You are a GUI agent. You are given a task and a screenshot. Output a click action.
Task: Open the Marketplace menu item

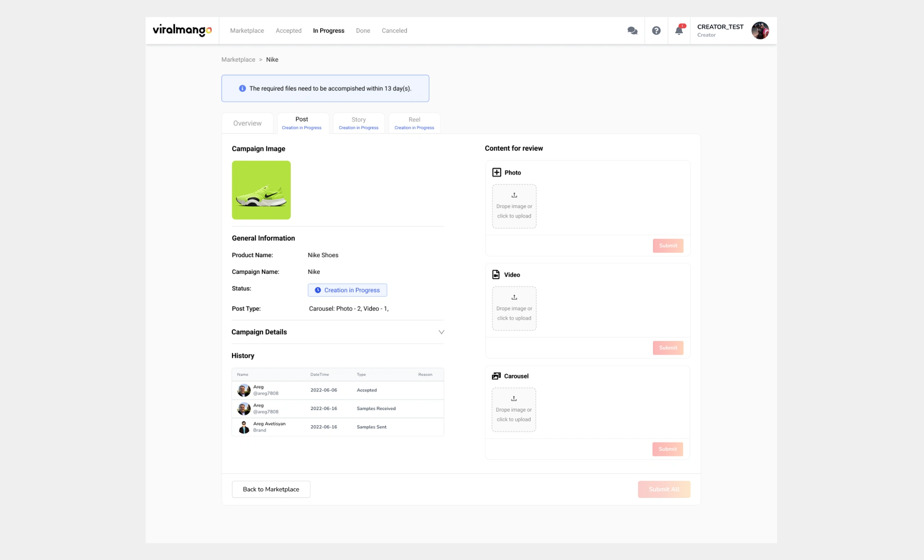click(247, 30)
